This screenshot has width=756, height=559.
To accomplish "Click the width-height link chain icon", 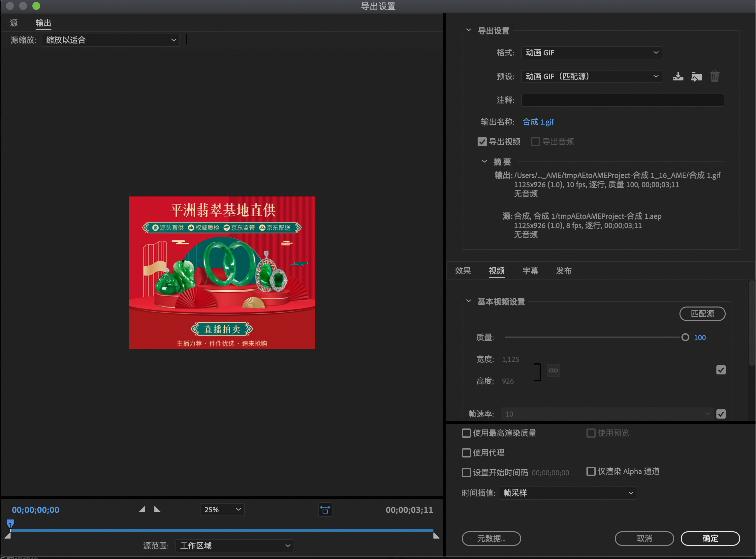I will pyautogui.click(x=553, y=370).
